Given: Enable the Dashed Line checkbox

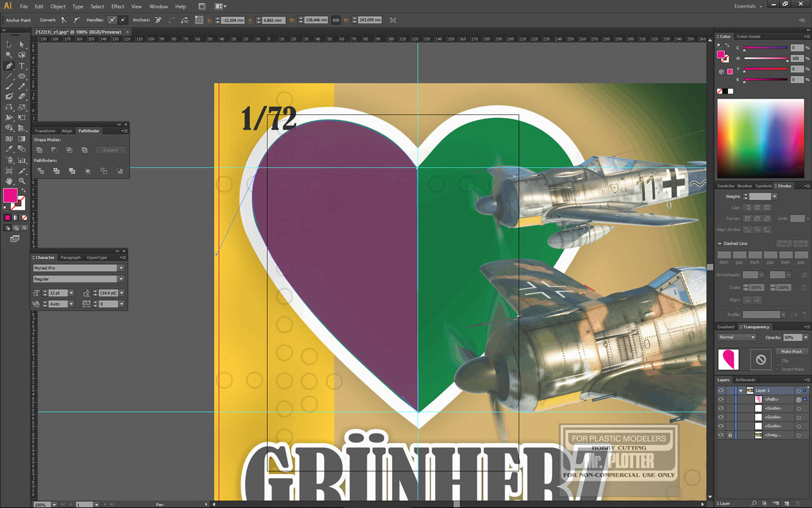Looking at the screenshot, I should (x=720, y=243).
